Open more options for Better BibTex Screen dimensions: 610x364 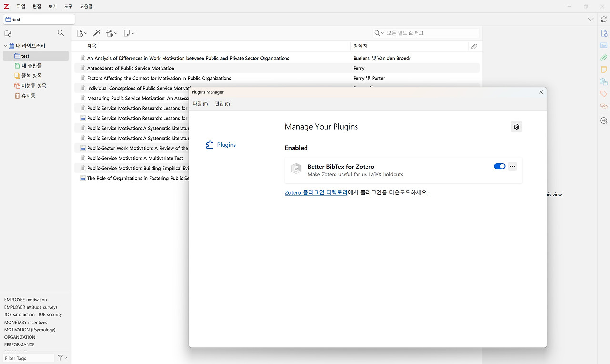[x=512, y=166]
